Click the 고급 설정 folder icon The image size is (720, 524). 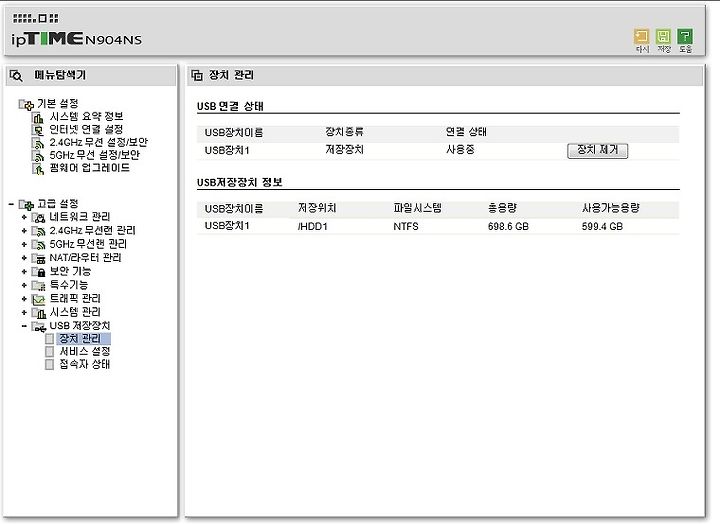[26, 204]
